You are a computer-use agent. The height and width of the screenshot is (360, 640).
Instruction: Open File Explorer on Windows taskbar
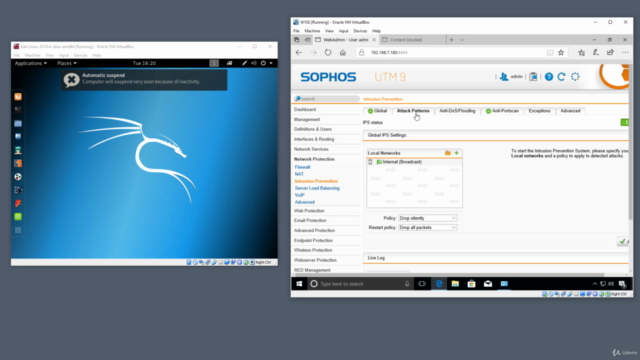[455, 284]
